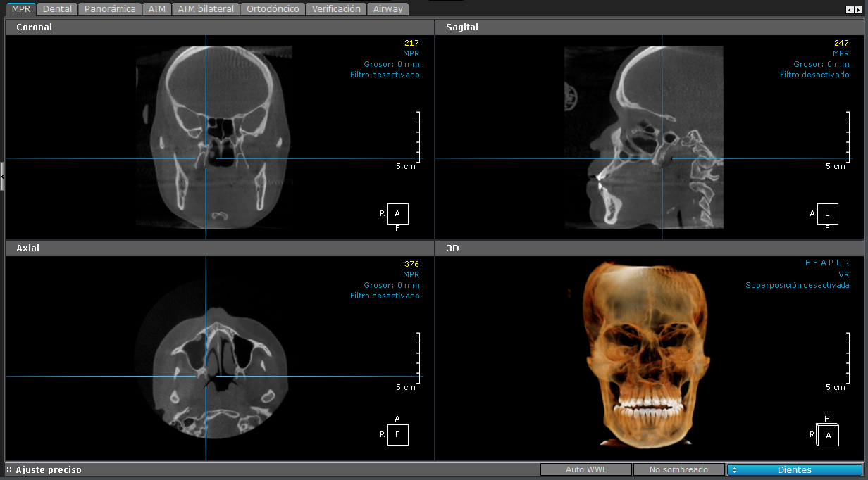
Task: Toggle the No sombreado shading button
Action: point(678,469)
